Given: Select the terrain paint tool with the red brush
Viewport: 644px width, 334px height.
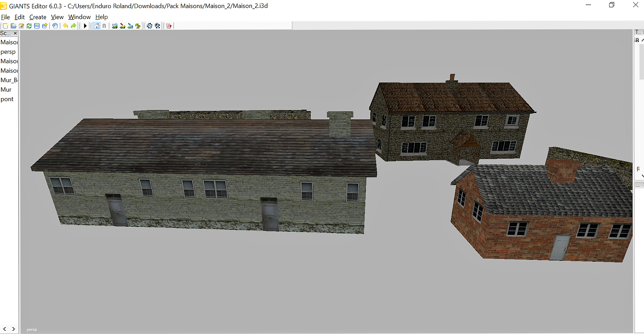Looking at the screenshot, I should [122, 26].
